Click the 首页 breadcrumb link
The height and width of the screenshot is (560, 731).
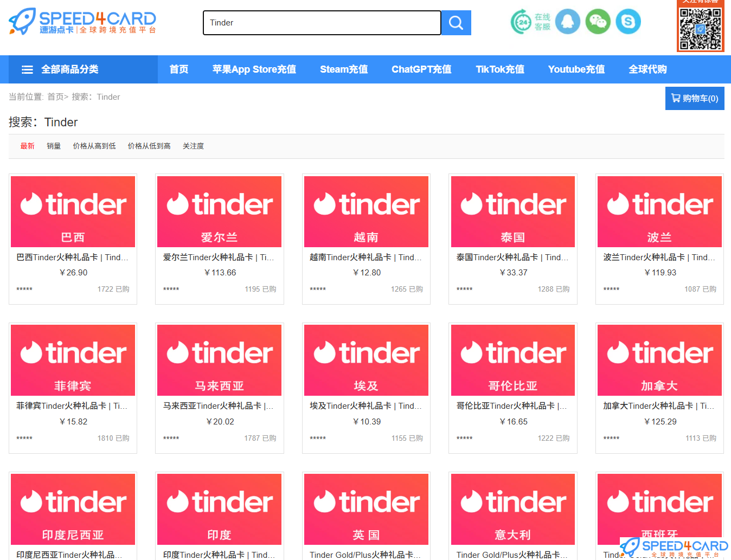56,97
